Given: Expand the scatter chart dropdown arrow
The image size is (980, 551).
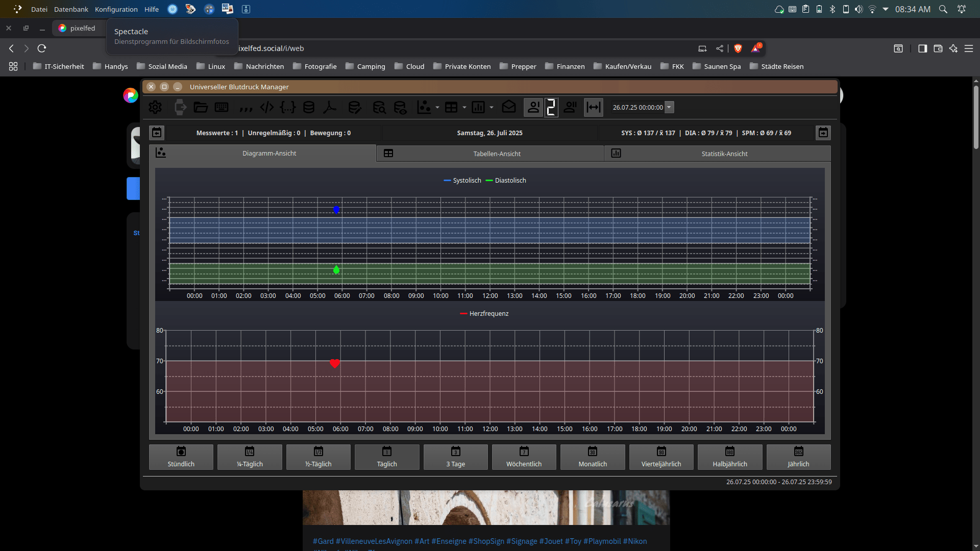Looking at the screenshot, I should coord(437,107).
